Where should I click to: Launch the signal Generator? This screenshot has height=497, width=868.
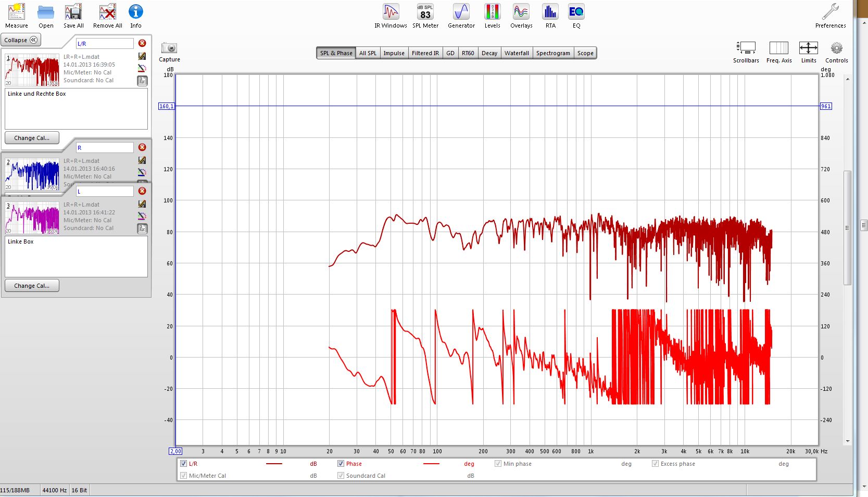click(461, 16)
